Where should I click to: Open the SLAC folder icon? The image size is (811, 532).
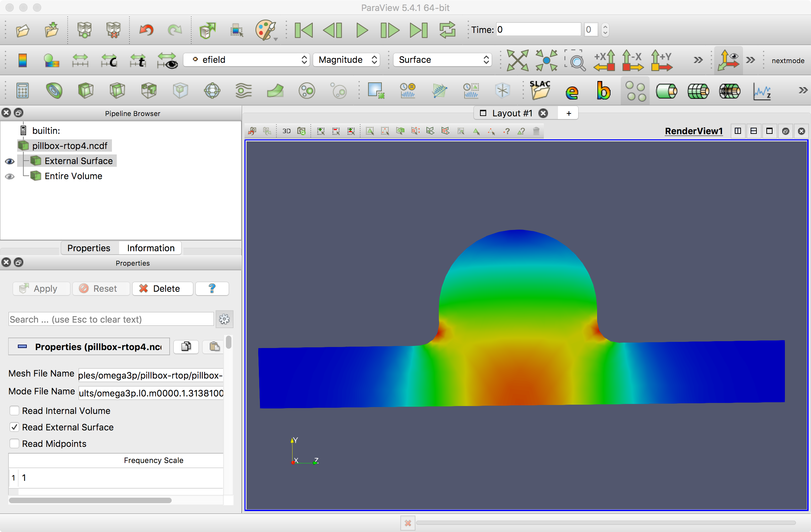tap(540, 91)
